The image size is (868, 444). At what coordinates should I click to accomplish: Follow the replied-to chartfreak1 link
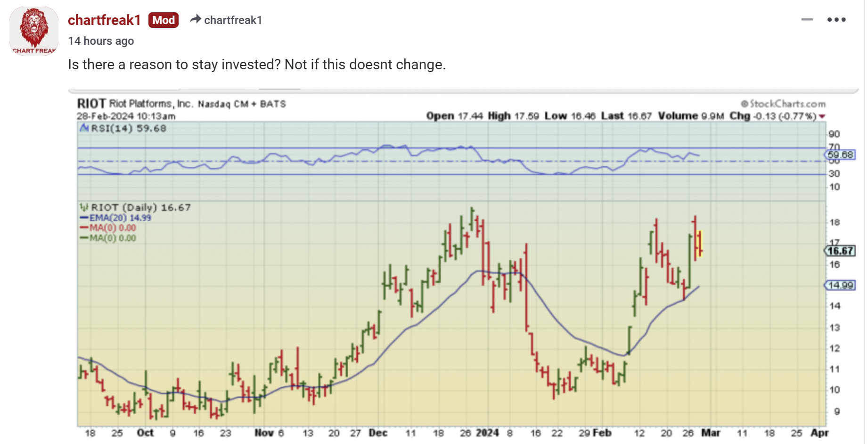[233, 20]
